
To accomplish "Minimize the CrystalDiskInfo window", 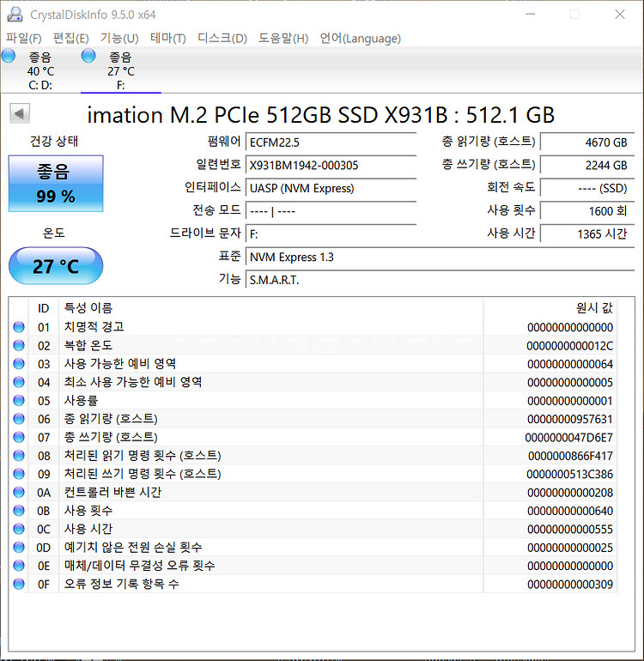I will tap(531, 15).
